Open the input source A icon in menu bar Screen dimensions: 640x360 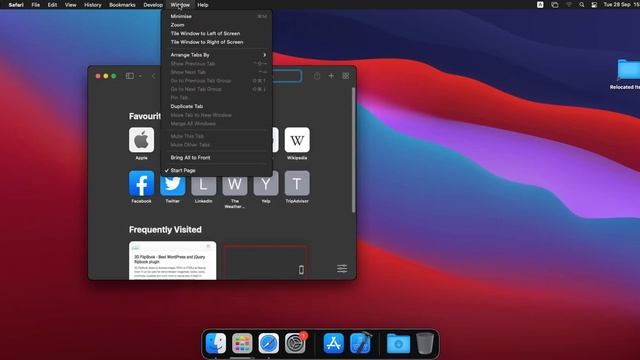(x=540, y=5)
